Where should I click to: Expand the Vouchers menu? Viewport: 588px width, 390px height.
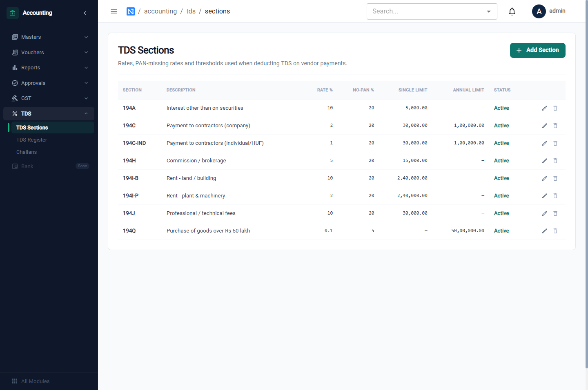click(x=49, y=52)
